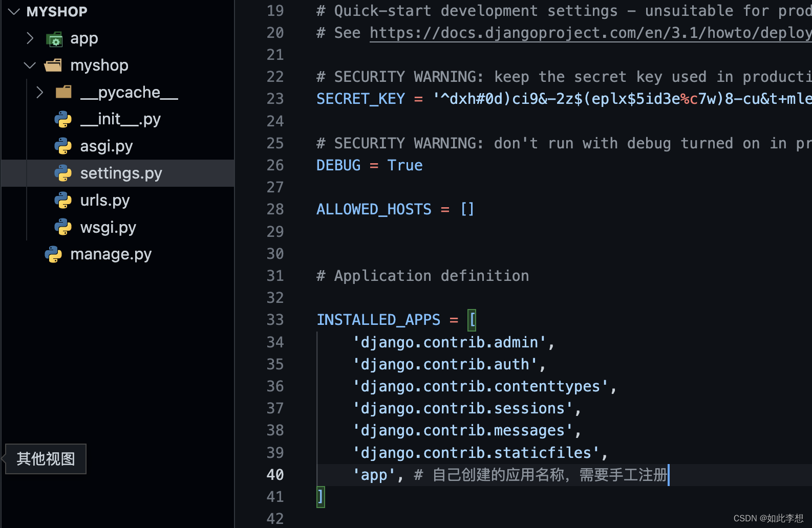The height and width of the screenshot is (528, 812).
Task: Click the closing bracket on line 41
Action: (320, 497)
